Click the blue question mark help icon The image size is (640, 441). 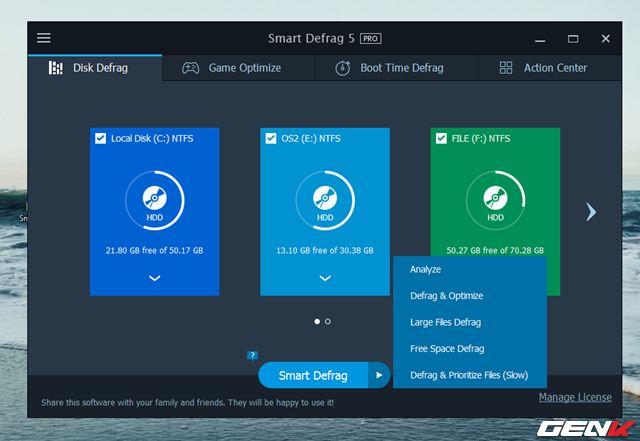point(252,355)
